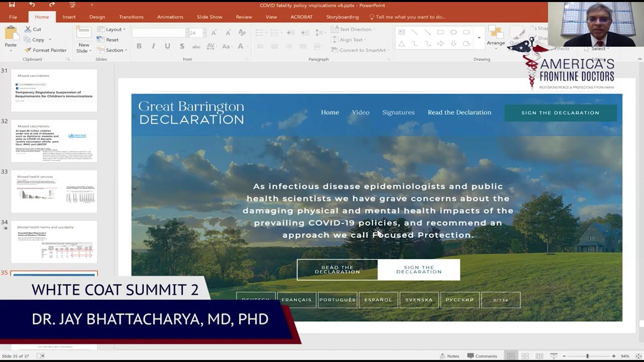Image resolution: width=644 pixels, height=362 pixels.
Task: Pick the oval shape in the shapes gallery
Action: pyautogui.click(x=453, y=32)
